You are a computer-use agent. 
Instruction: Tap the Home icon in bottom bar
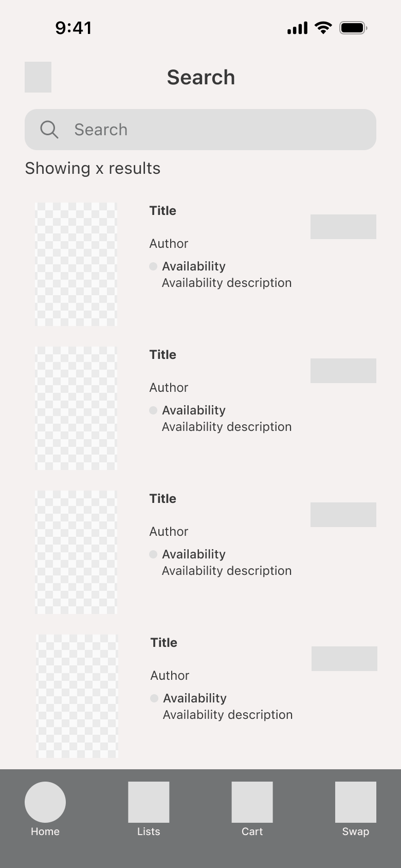(45, 802)
